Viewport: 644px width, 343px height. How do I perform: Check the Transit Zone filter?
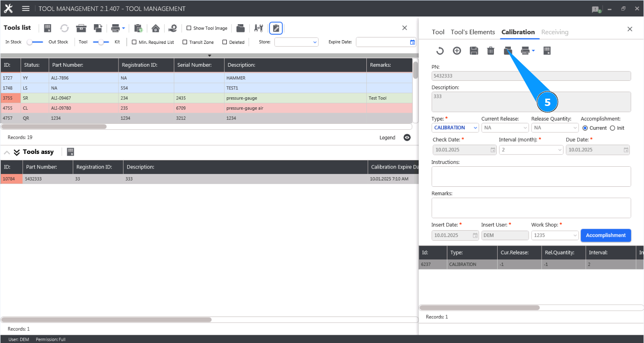pos(185,42)
